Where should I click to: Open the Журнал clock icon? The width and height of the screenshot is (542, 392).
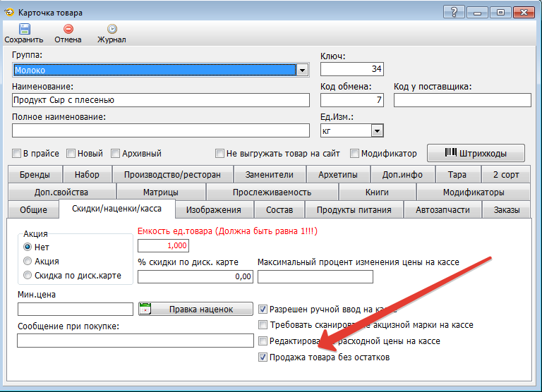[112, 29]
